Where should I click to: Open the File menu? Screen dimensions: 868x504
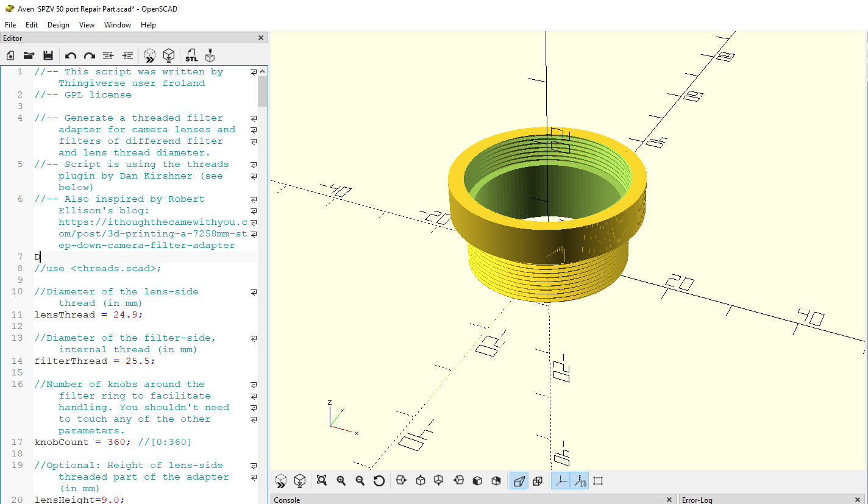pyautogui.click(x=10, y=25)
